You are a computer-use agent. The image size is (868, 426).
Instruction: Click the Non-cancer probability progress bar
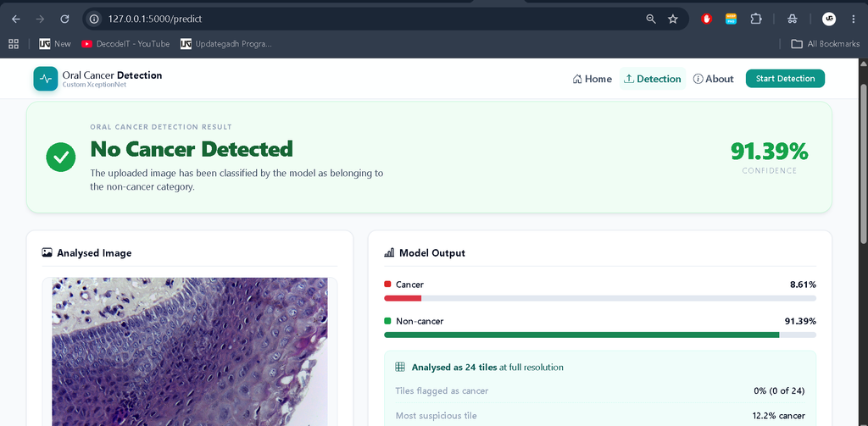pyautogui.click(x=600, y=335)
